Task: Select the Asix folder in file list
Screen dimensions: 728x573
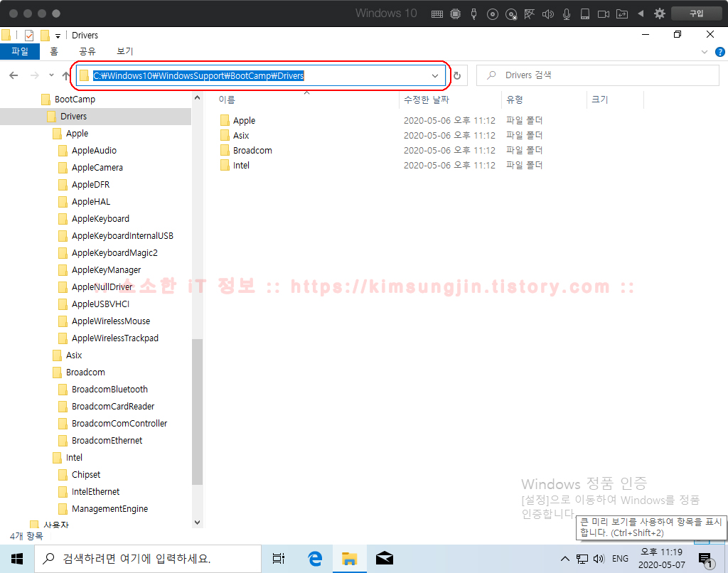Action: [x=241, y=136]
